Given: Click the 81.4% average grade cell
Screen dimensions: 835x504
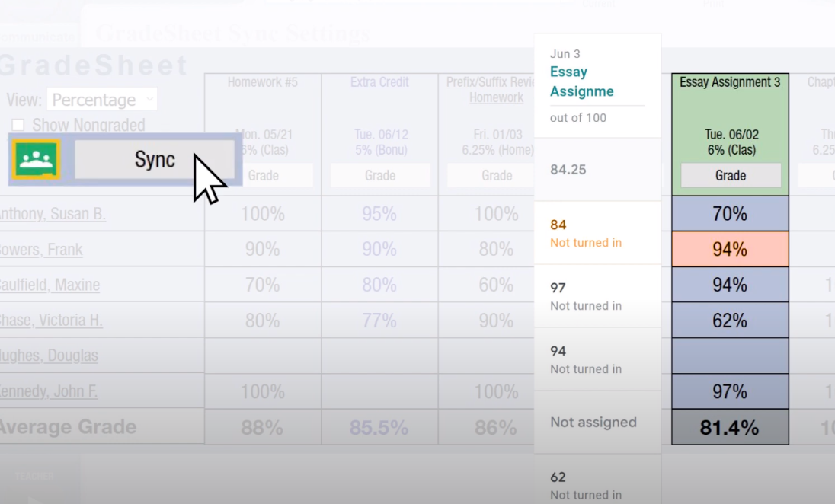Looking at the screenshot, I should [x=730, y=428].
